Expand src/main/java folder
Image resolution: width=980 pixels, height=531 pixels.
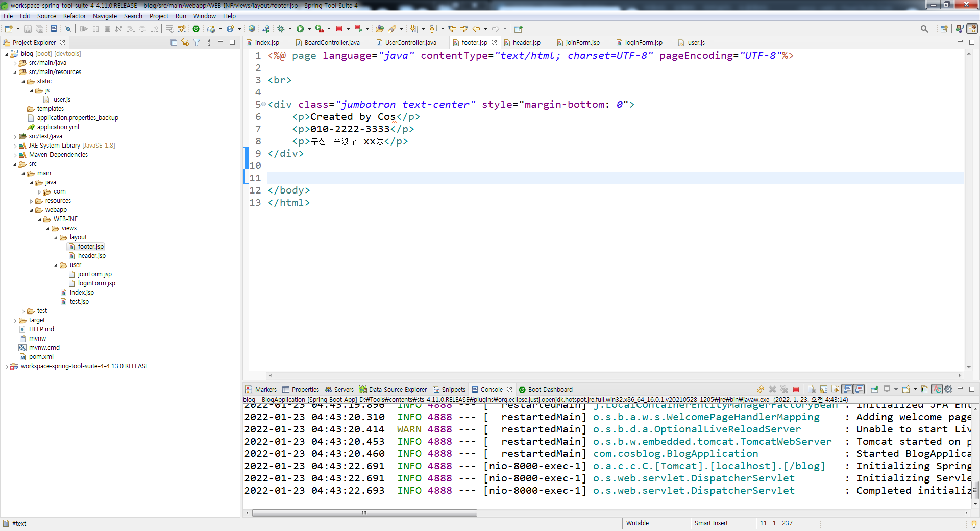tap(15, 63)
